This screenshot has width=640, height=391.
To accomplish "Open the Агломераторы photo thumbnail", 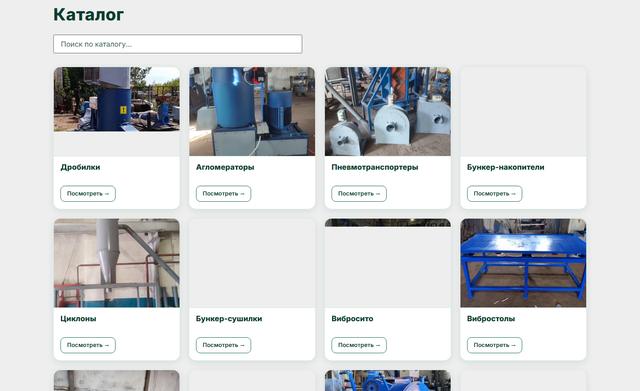I will [x=252, y=111].
